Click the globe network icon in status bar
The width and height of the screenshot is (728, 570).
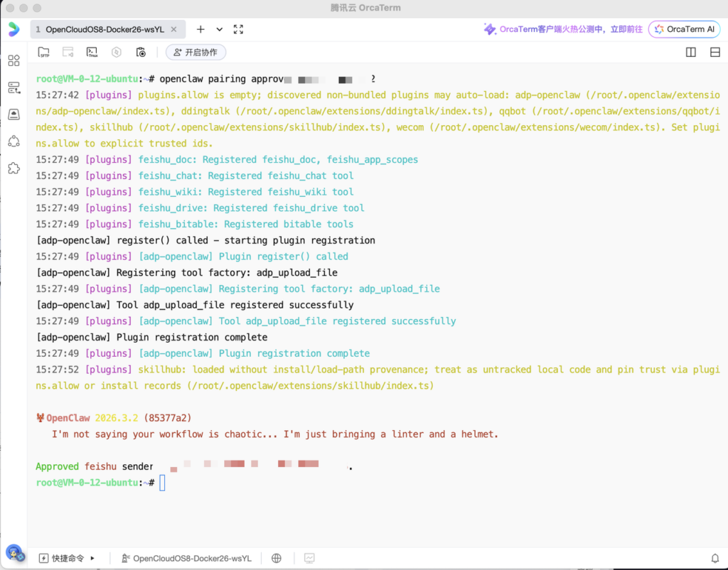(x=277, y=558)
